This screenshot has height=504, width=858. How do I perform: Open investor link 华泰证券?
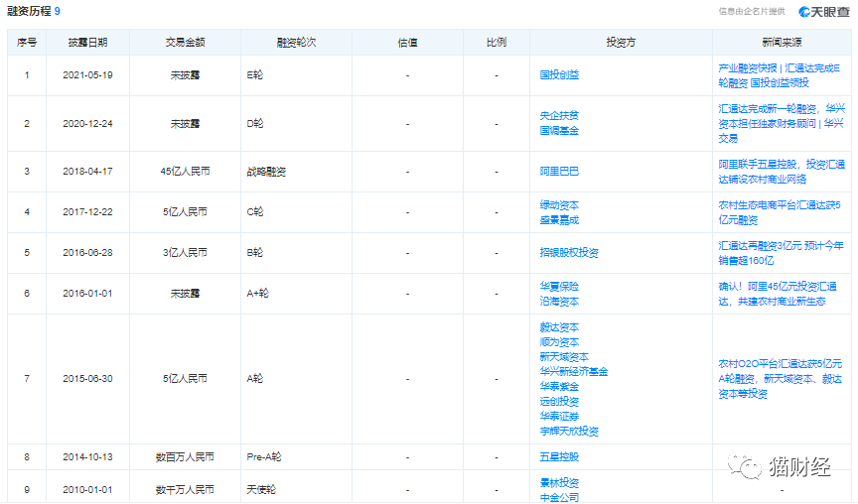click(559, 416)
